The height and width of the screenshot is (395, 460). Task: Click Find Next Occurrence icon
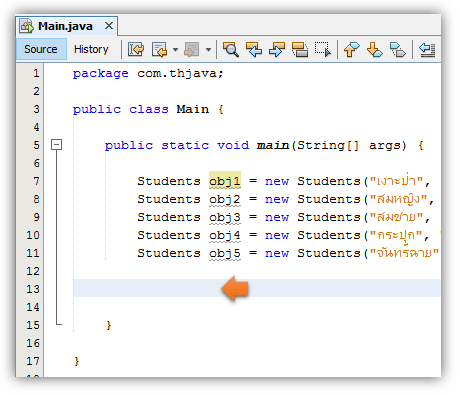277,50
